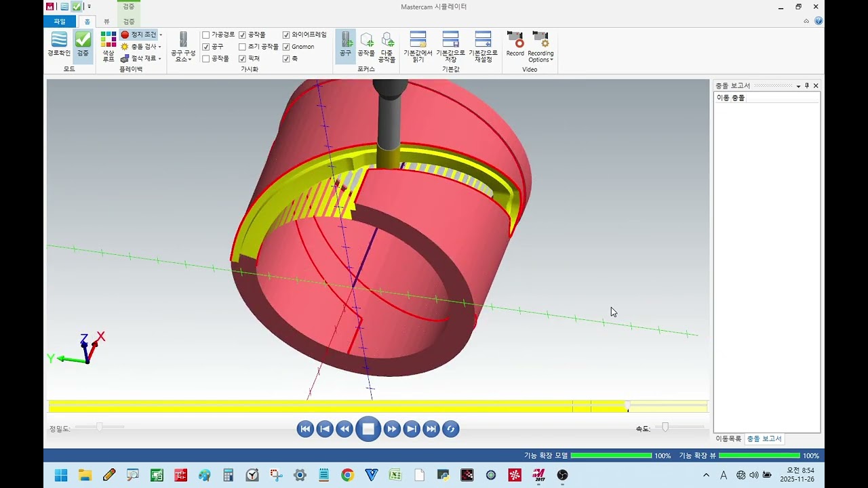Screen dimensions: 868x488
Task: Expand 정지 조건 dropdown arrow
Action: click(x=161, y=35)
